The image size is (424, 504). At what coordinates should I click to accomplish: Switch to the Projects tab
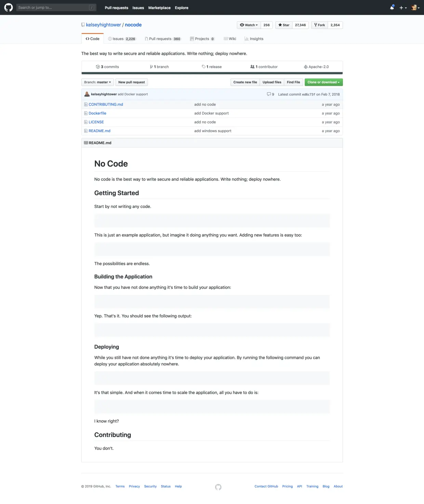tap(202, 39)
